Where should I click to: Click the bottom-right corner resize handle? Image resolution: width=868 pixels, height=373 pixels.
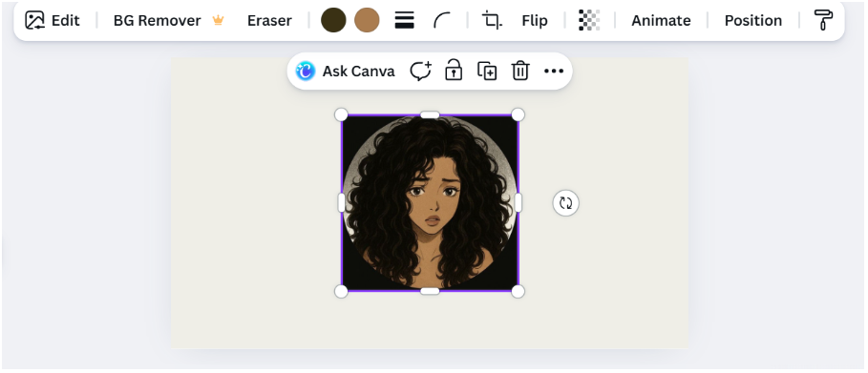click(x=518, y=291)
